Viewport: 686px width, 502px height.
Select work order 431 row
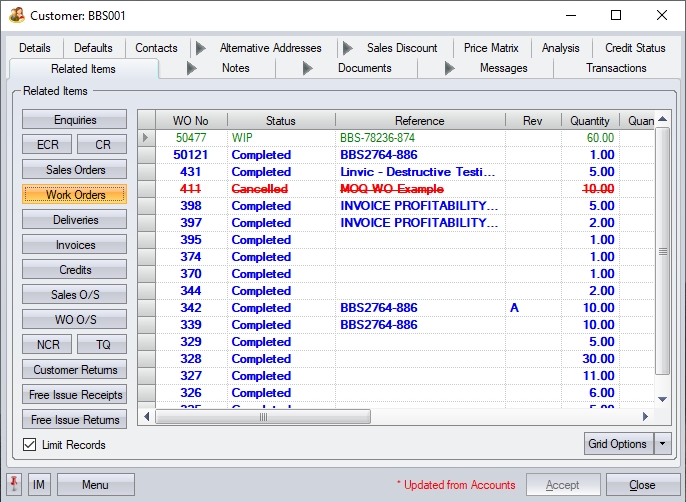300,172
